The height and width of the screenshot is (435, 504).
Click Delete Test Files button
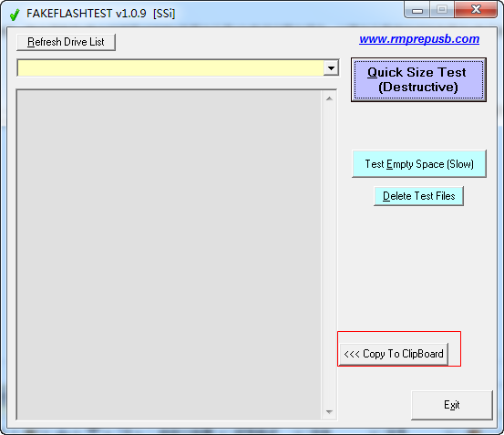pos(418,196)
